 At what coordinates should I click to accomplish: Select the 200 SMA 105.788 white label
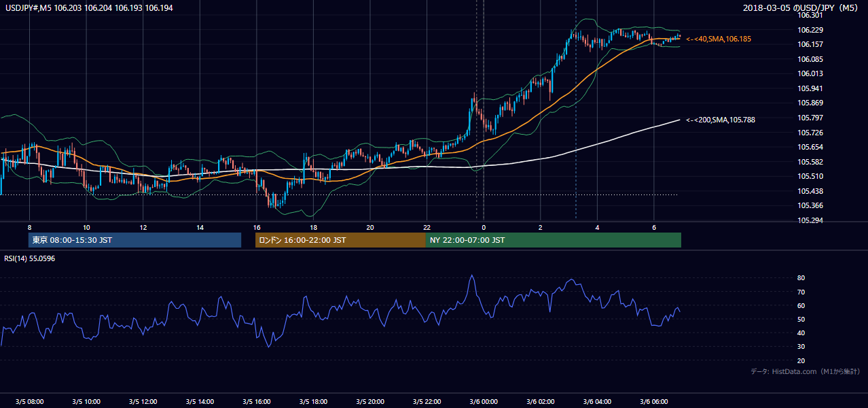click(x=721, y=120)
